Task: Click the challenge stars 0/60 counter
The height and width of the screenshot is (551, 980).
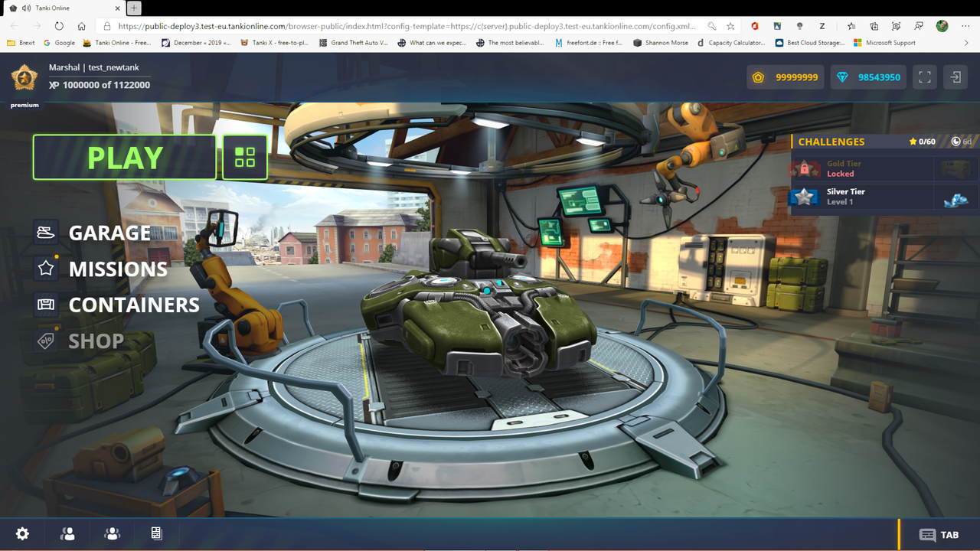Action: pos(922,142)
